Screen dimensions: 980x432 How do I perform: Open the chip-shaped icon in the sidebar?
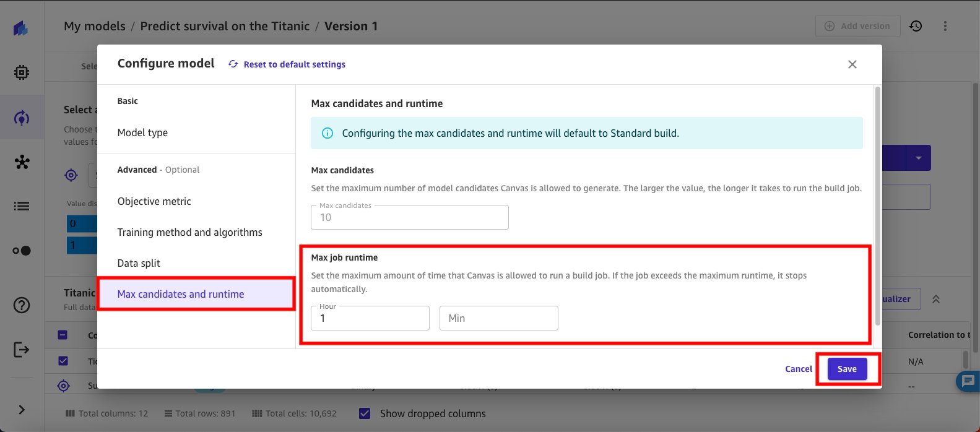click(22, 73)
